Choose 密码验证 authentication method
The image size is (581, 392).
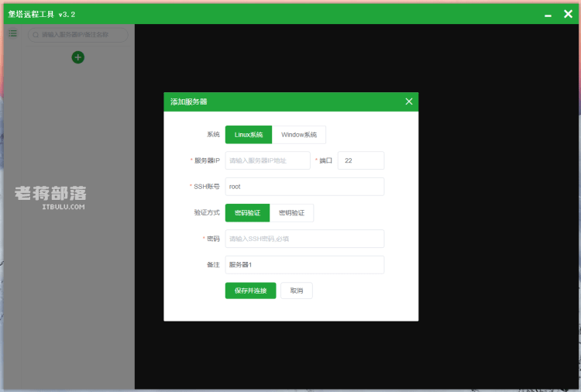click(x=247, y=213)
